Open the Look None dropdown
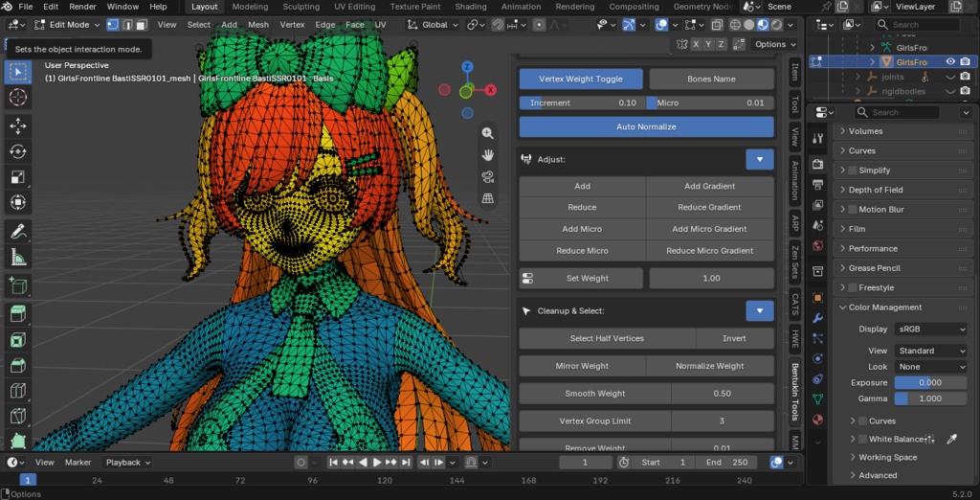Screen dimensions: 980x500 click(930, 367)
